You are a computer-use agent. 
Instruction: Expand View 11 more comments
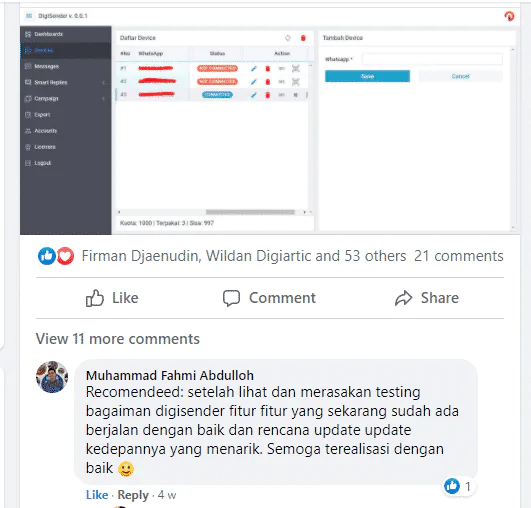[118, 339]
